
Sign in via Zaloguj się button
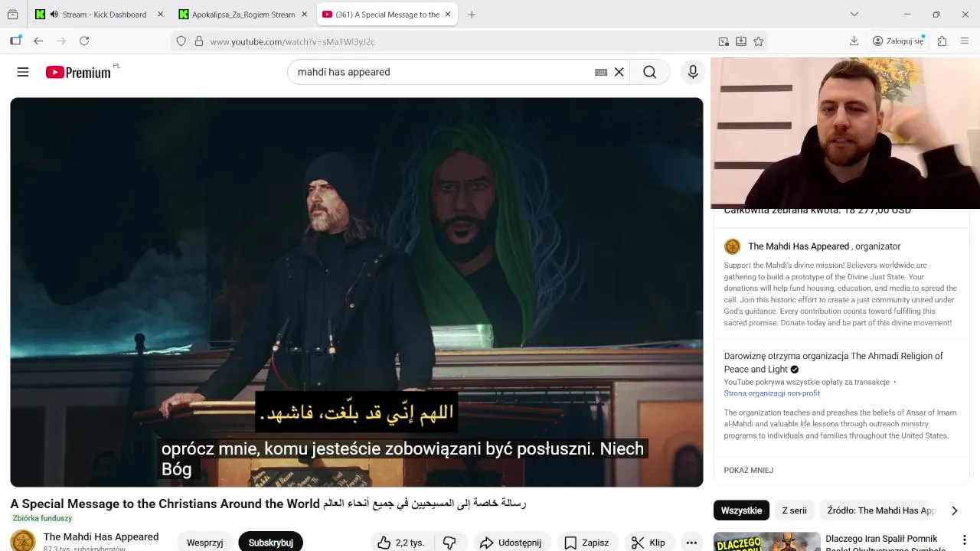pyautogui.click(x=898, y=41)
